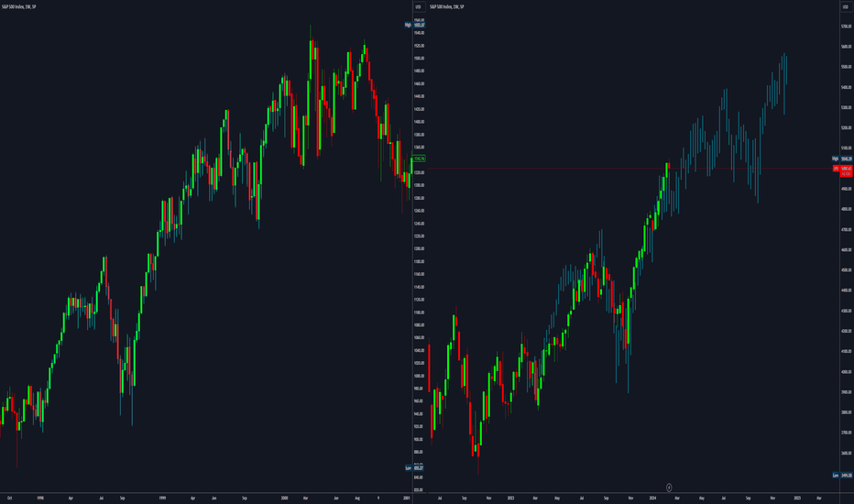
Task: Click the 2000 label on the left time axis
Action: tap(284, 498)
